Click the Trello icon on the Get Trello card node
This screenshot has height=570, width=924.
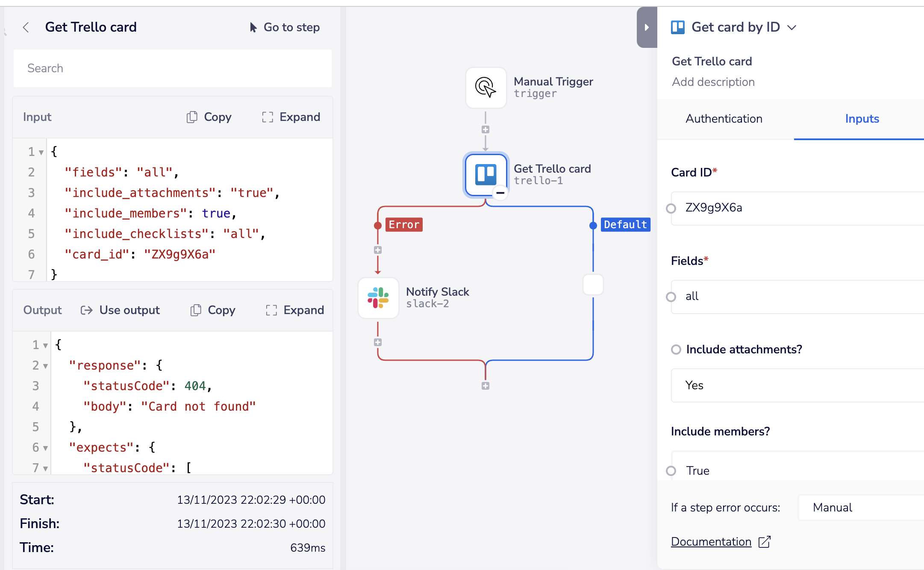pos(485,174)
